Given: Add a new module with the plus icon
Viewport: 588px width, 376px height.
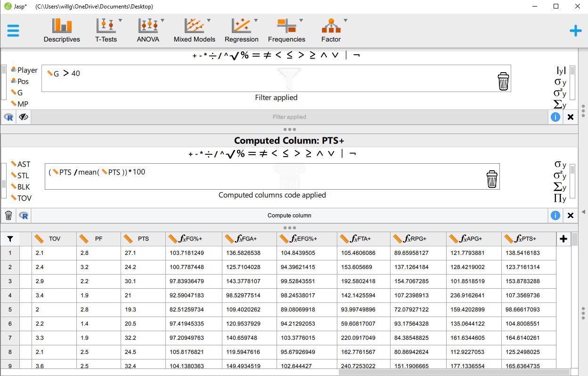Looking at the screenshot, I should (575, 31).
